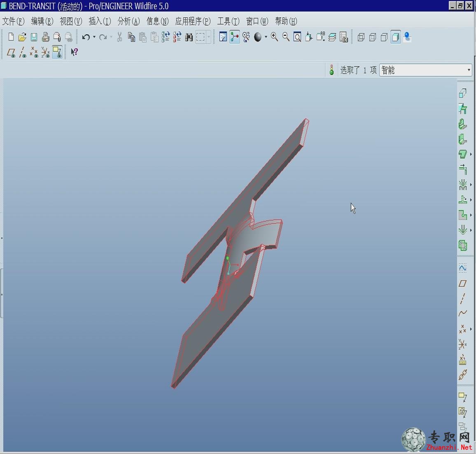Screen dimensions: 476x454
Task: Toggle datum axis display
Action: (x=23, y=52)
